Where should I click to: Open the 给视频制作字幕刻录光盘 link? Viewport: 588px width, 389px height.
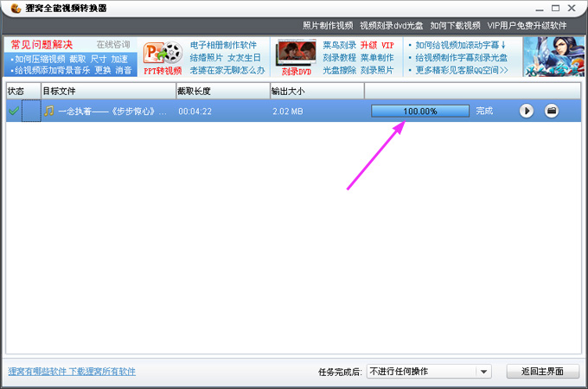(x=461, y=58)
